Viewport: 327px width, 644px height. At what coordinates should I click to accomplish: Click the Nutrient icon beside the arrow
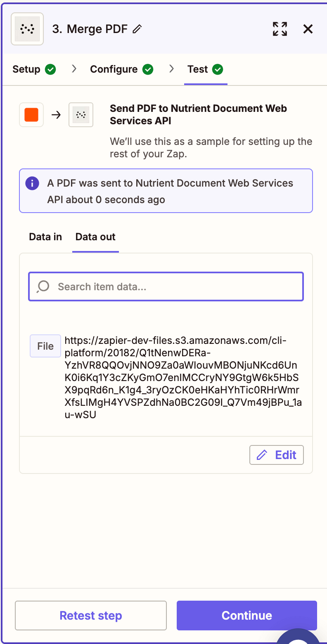81,115
